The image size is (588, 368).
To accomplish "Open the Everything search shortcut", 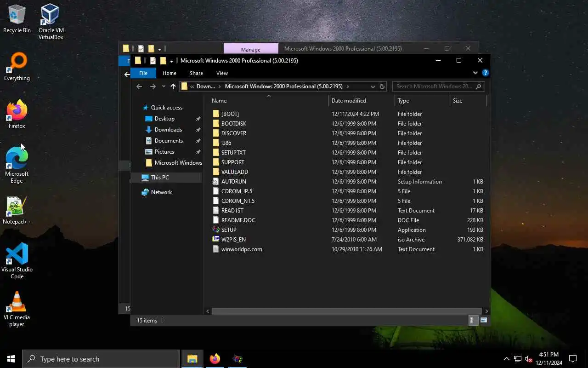I will click(x=17, y=67).
